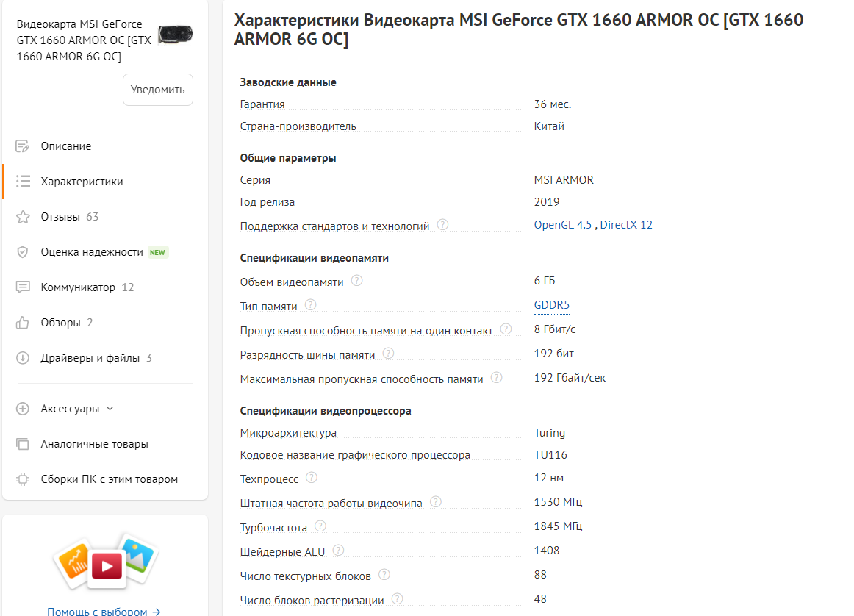Open help icon for Техпроцесс
The image size is (854, 616).
312,478
